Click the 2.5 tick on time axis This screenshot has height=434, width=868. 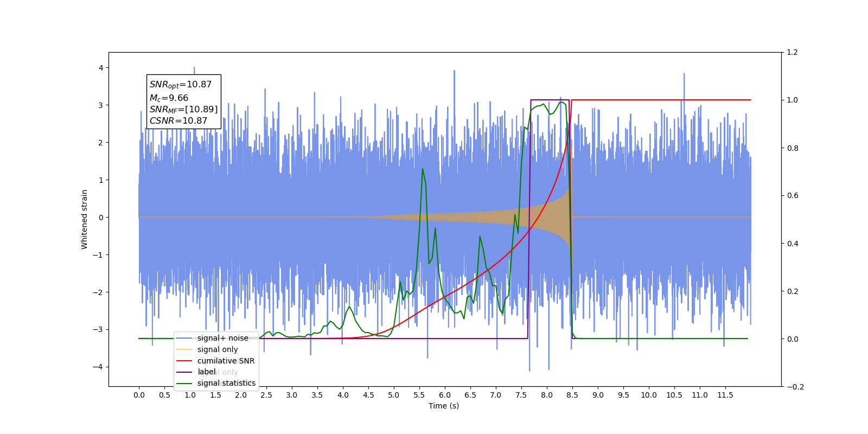point(266,395)
